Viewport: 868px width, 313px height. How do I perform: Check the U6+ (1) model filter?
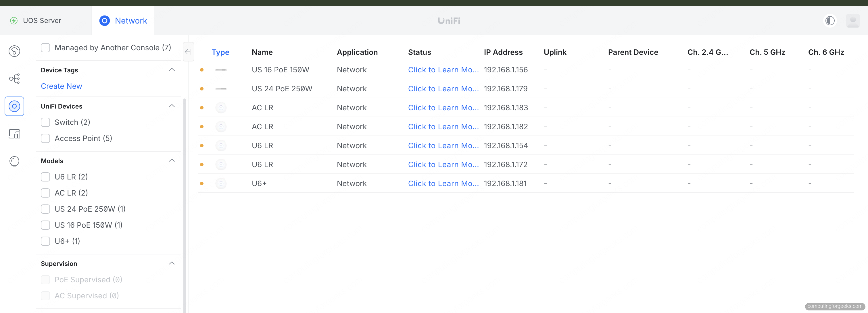pyautogui.click(x=45, y=241)
